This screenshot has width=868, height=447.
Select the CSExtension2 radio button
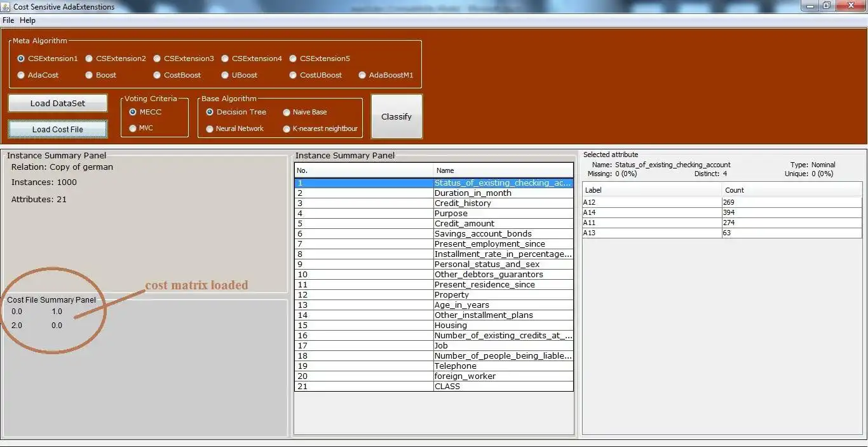(116, 58)
